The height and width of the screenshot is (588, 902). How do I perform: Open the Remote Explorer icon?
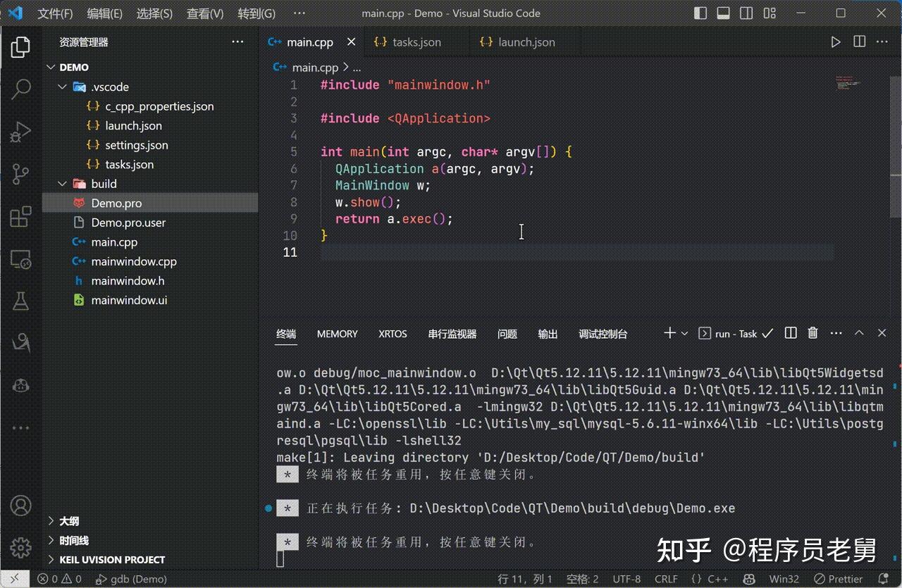[x=20, y=259]
